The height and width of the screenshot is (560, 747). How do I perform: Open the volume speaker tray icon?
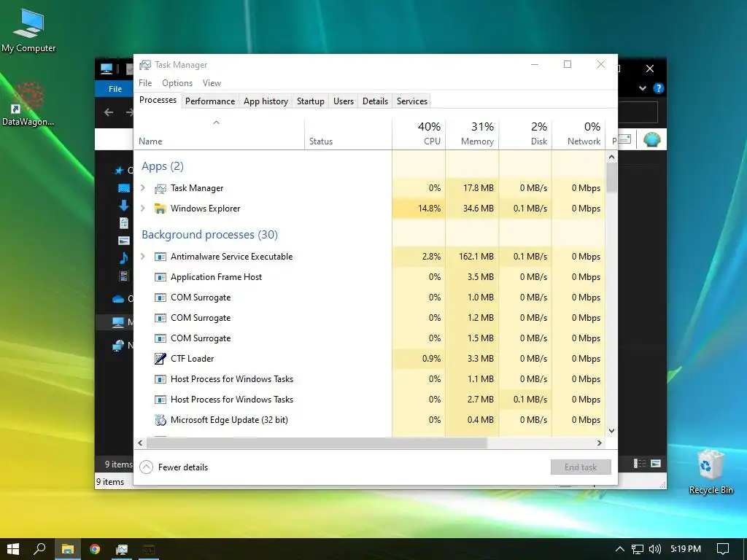point(654,549)
